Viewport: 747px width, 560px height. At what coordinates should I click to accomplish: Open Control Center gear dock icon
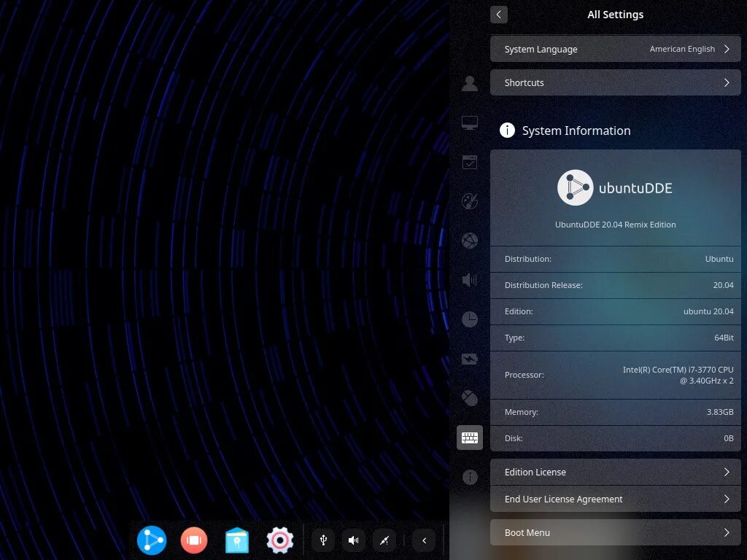(279, 540)
